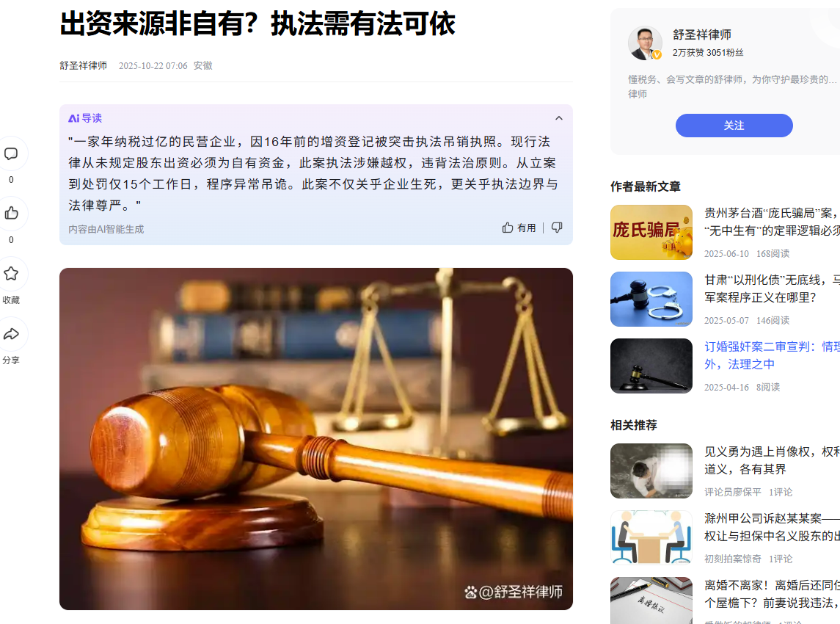The height and width of the screenshot is (624, 840).
Task: Open 舒圣祥律师 profile avatar
Action: click(x=645, y=43)
